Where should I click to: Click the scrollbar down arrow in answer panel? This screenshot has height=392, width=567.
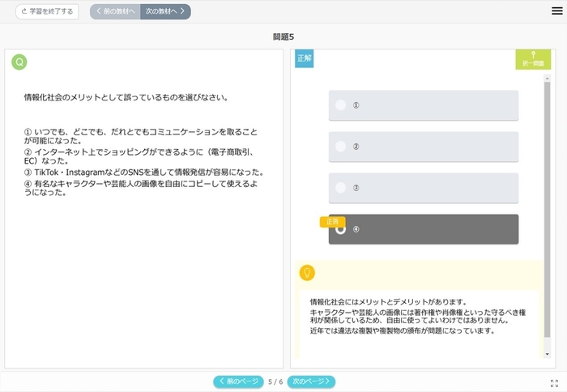click(547, 354)
